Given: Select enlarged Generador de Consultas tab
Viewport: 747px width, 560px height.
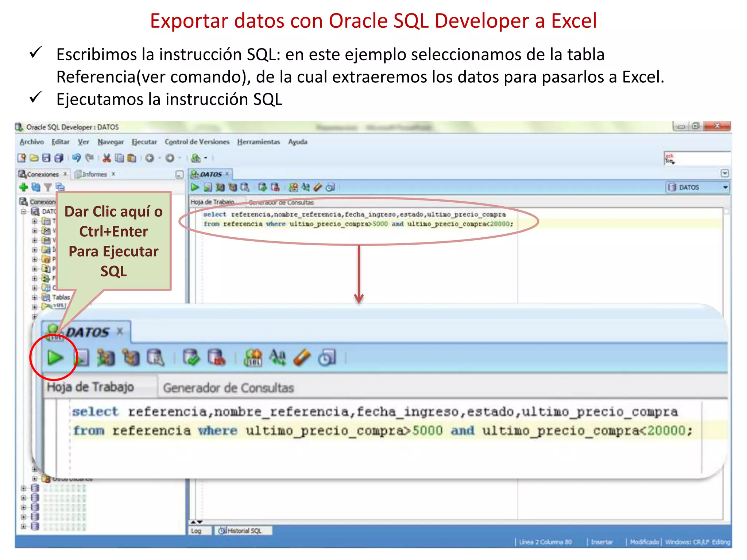Looking at the screenshot, I should [x=228, y=388].
